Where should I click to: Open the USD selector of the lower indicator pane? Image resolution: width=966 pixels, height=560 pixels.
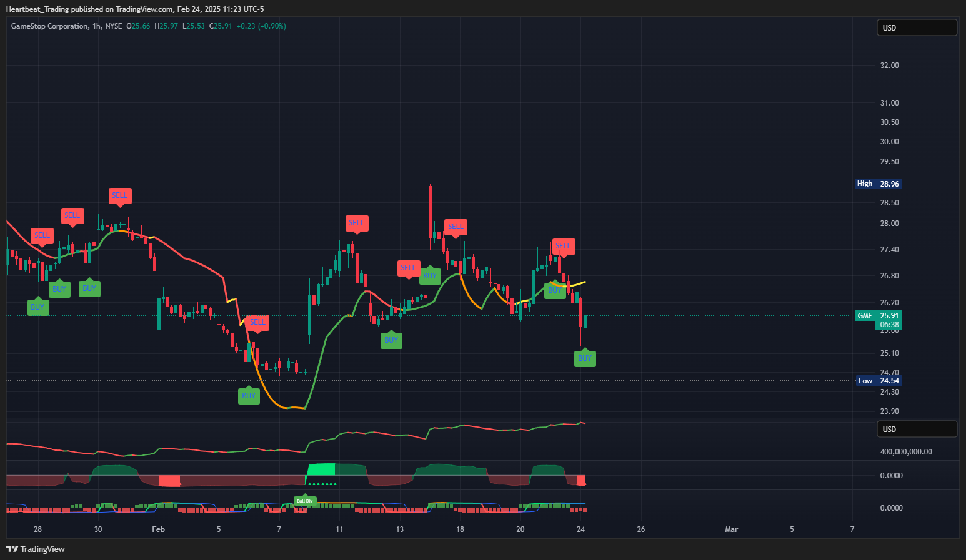(x=917, y=429)
